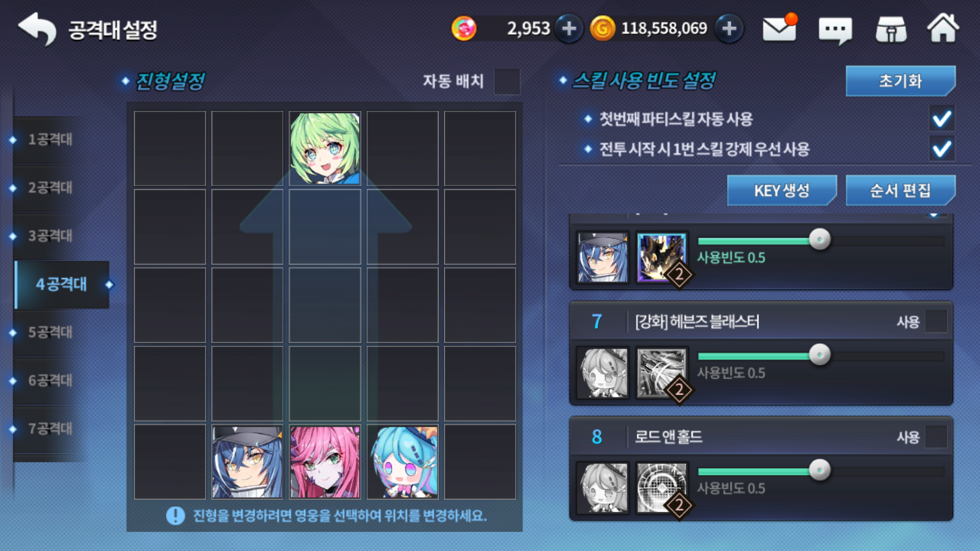The height and width of the screenshot is (551, 980).
Task: Add gold with the plus next to 118,558,069
Action: pos(729,28)
